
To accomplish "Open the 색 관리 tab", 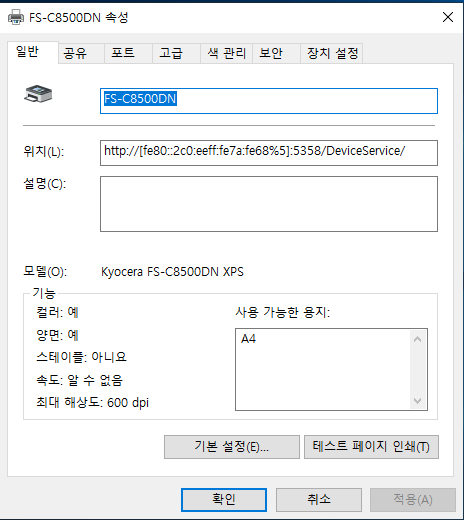I will tap(227, 53).
